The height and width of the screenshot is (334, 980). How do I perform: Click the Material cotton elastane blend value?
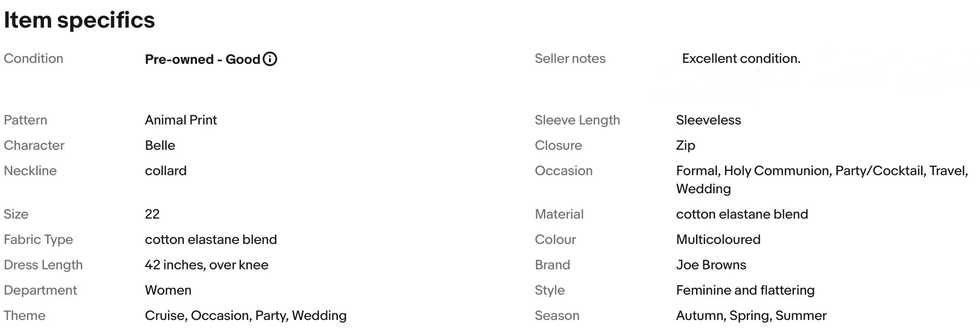[742, 214]
